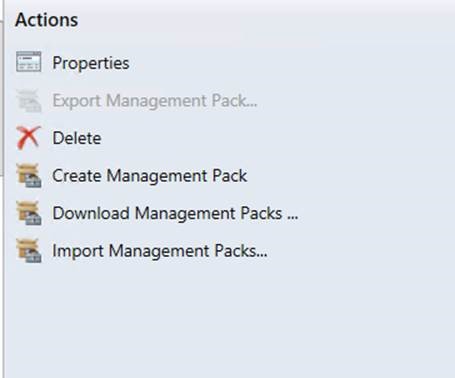Select the disabled Export Management Pack... entry

(x=155, y=101)
